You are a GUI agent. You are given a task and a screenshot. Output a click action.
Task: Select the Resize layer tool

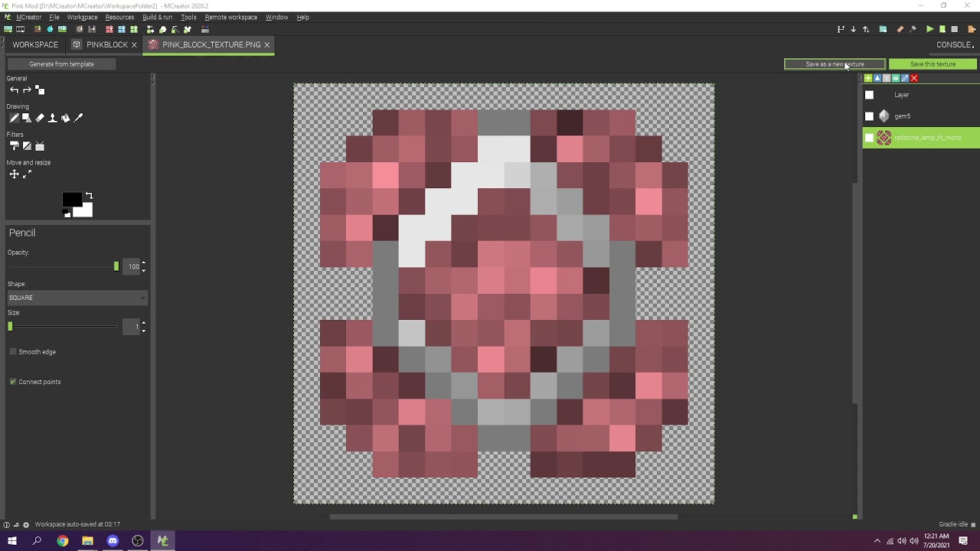click(x=27, y=174)
